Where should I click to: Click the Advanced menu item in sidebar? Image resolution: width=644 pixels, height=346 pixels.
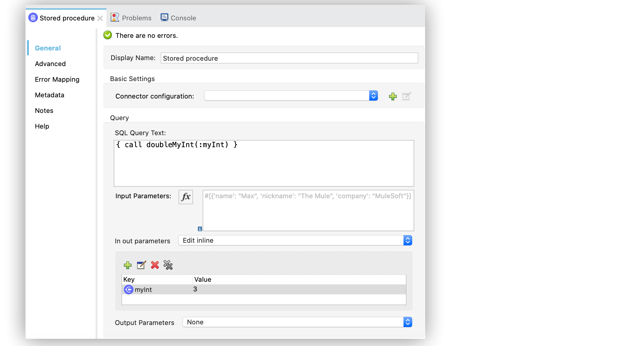(51, 63)
